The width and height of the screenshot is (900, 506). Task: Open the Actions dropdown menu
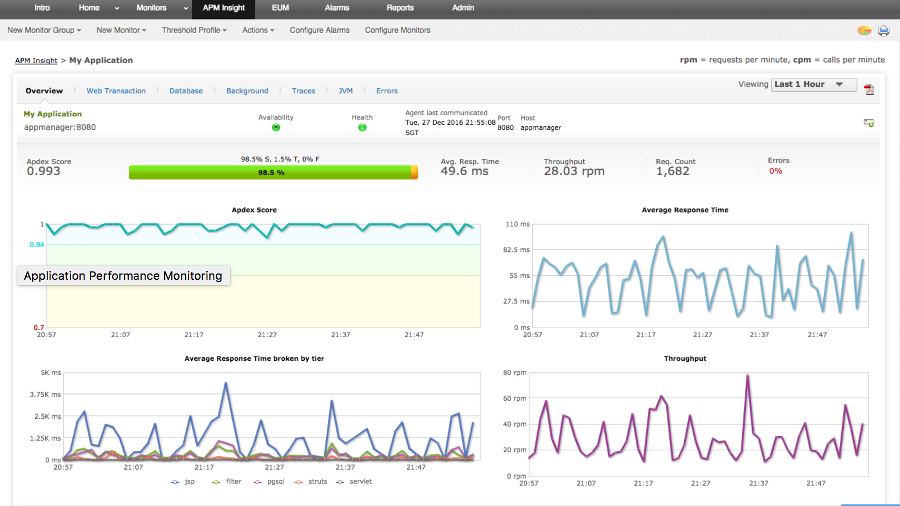click(x=258, y=30)
